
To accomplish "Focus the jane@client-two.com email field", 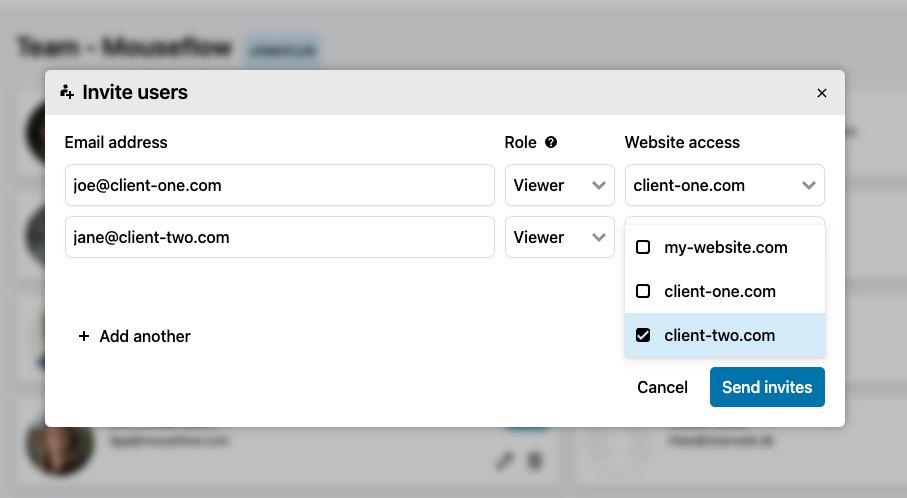I will [x=279, y=238].
